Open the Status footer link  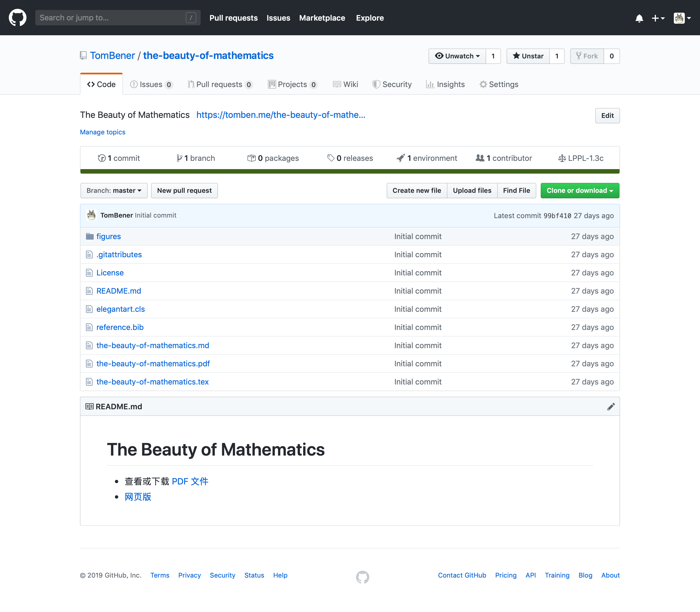point(254,575)
